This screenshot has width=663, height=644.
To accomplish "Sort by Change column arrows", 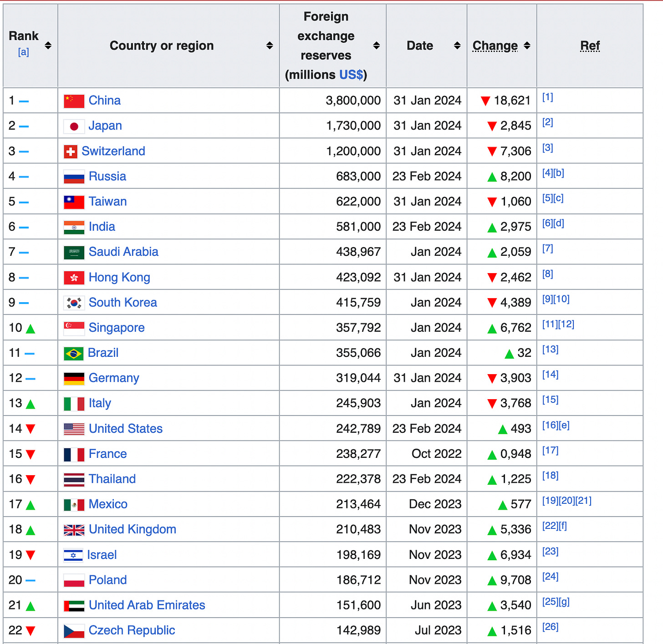I will point(527,46).
